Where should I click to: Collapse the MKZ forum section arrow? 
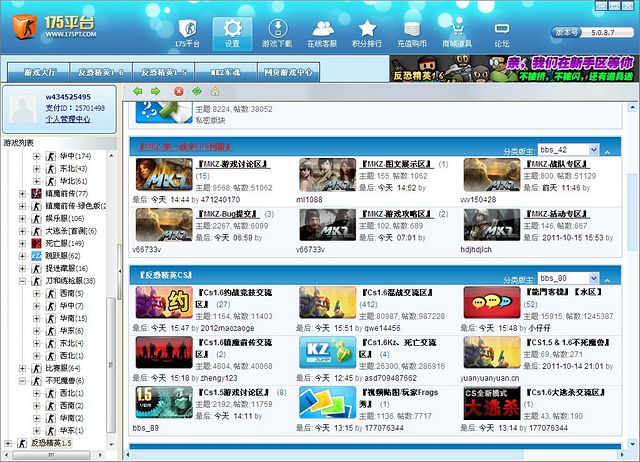coord(607,152)
